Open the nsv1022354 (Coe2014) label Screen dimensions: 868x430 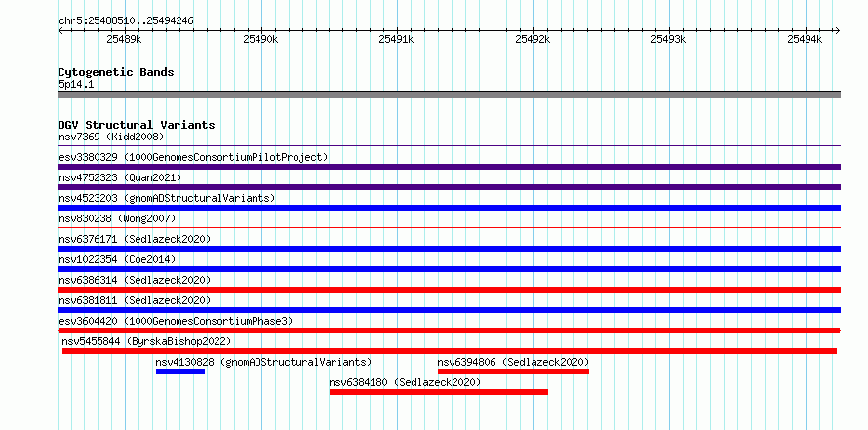[x=117, y=259]
